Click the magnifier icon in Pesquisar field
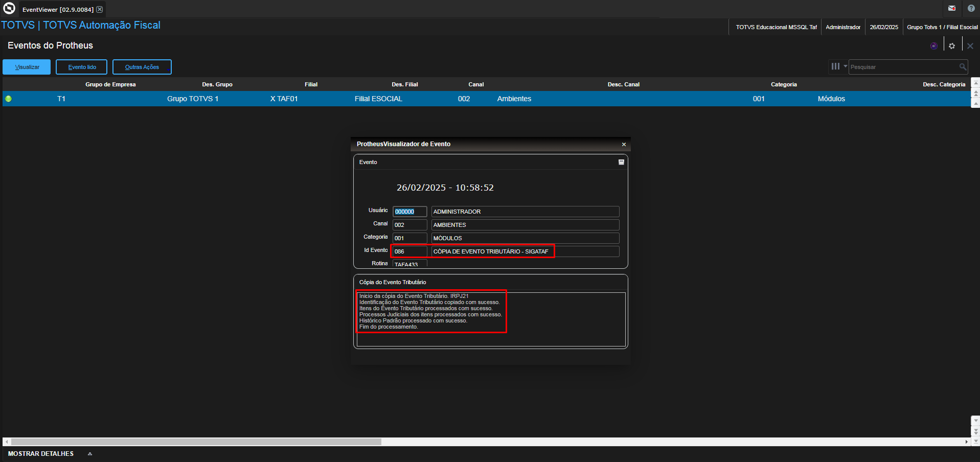Viewport: 980px width, 462px height. coord(963,67)
